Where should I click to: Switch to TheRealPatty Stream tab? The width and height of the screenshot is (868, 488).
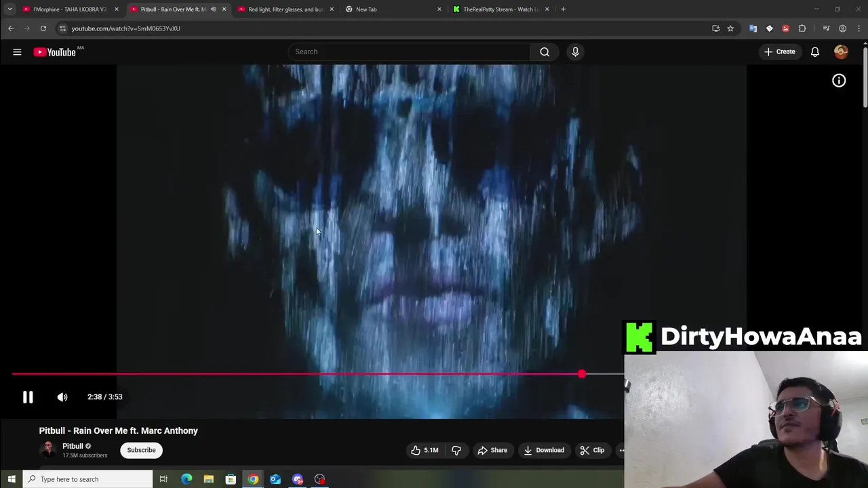500,9
